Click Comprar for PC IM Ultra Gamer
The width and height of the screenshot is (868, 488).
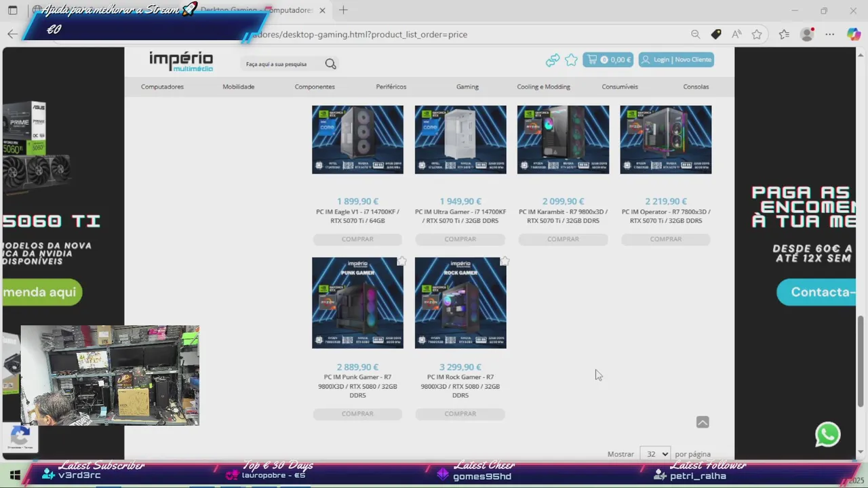click(x=460, y=239)
